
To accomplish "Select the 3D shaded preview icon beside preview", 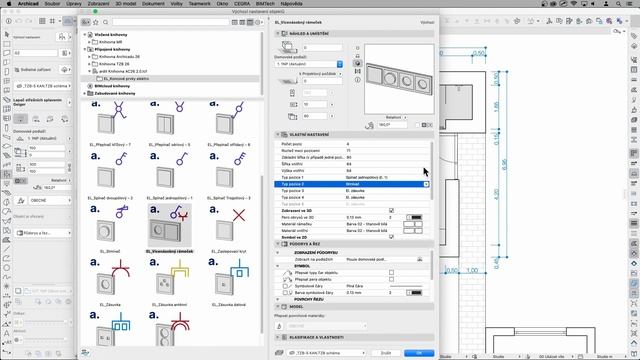I will tap(358, 63).
